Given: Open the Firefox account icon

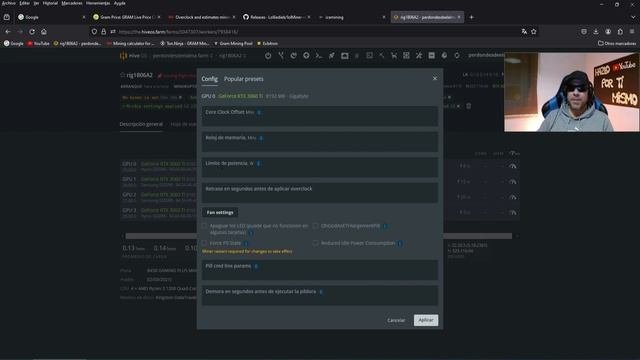Looking at the screenshot, I should point(608,31).
